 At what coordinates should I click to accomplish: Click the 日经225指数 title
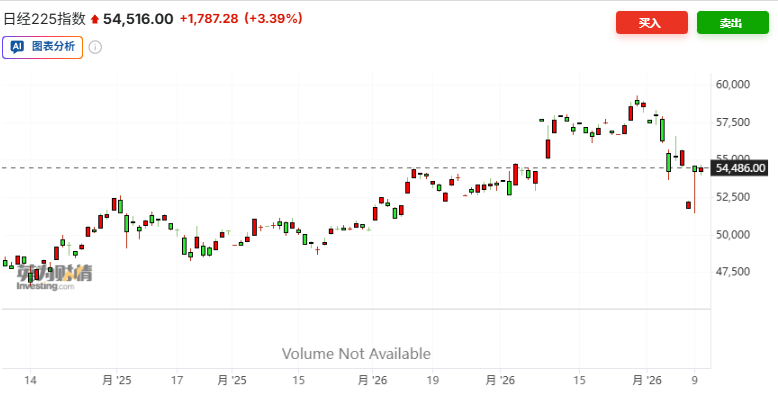click(44, 19)
